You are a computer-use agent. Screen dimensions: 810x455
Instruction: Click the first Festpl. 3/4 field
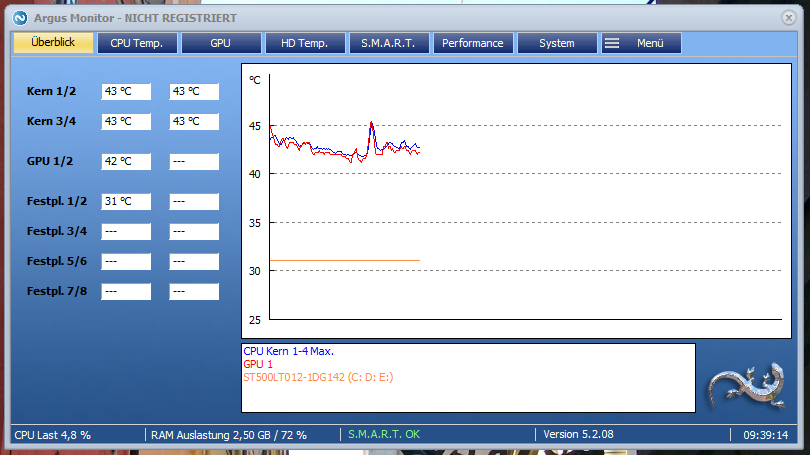[x=126, y=231]
